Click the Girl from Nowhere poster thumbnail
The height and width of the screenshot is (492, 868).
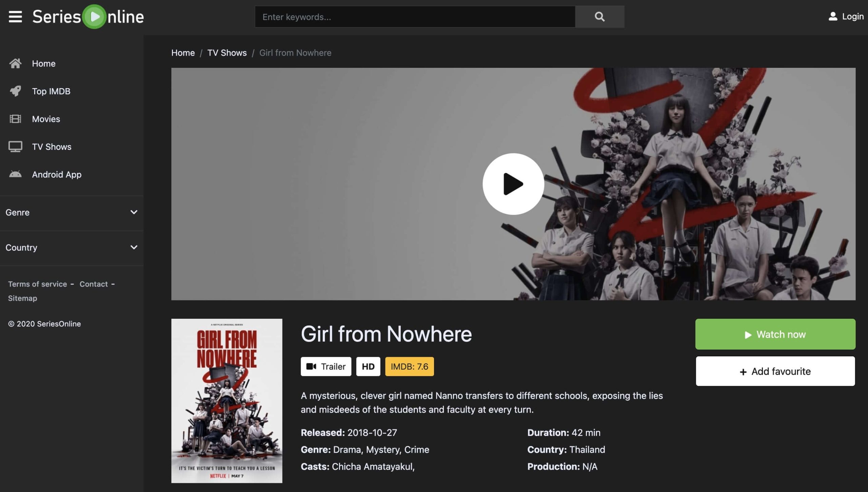click(226, 401)
